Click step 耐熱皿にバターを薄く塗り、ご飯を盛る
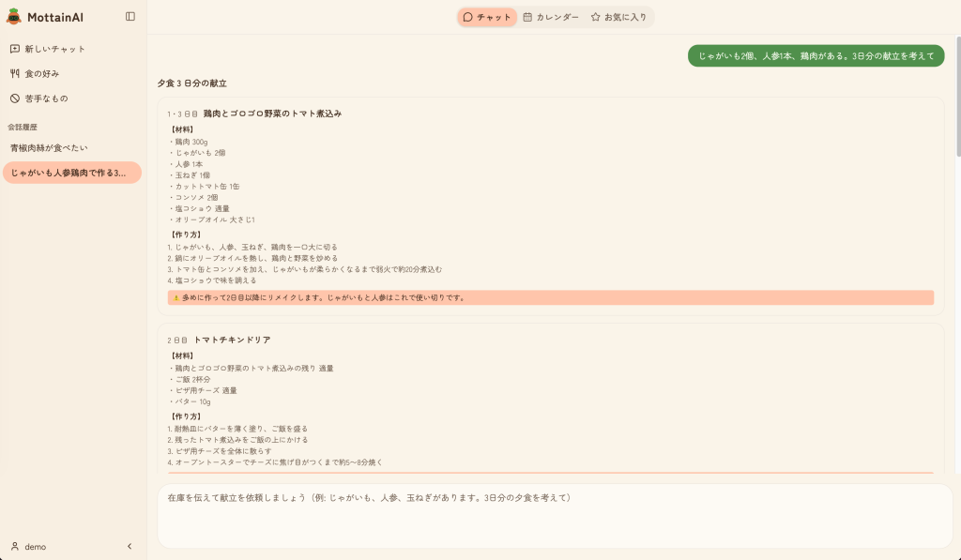The height and width of the screenshot is (560, 961). click(x=237, y=429)
